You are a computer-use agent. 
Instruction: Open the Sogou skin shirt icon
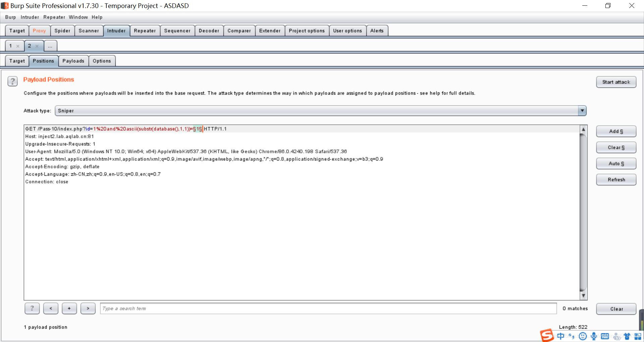(627, 336)
